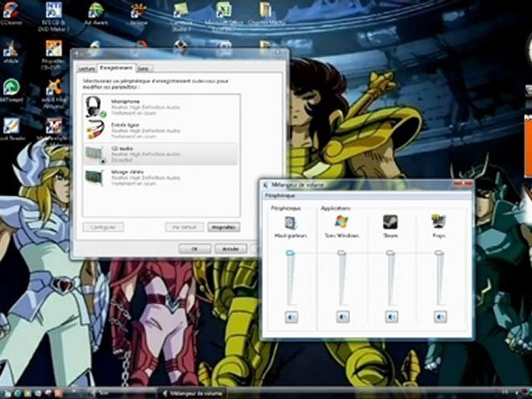Screen dimensions: 532x399
Task: Mute the Sons Windows application
Action: click(342, 317)
